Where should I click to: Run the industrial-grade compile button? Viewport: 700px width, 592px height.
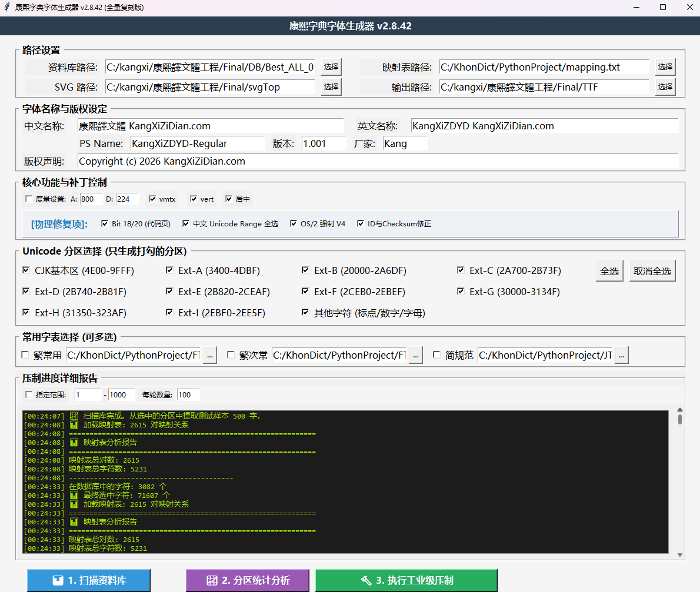[x=406, y=580]
